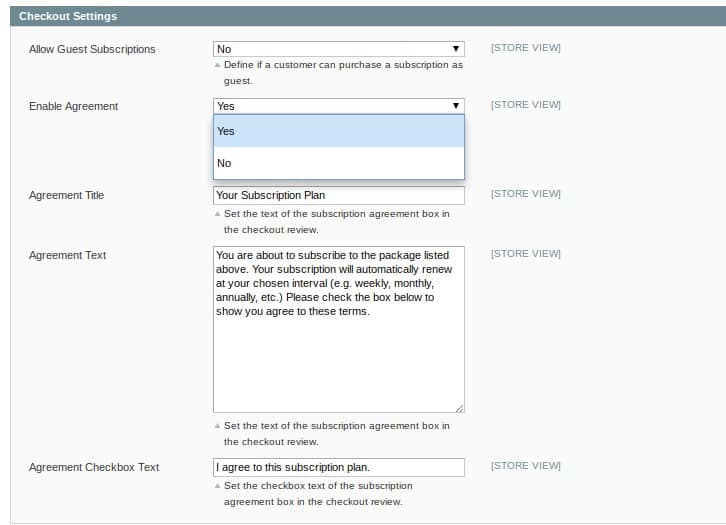
Task: Click the Allow Guest Subscriptions label
Action: pyautogui.click(x=92, y=49)
